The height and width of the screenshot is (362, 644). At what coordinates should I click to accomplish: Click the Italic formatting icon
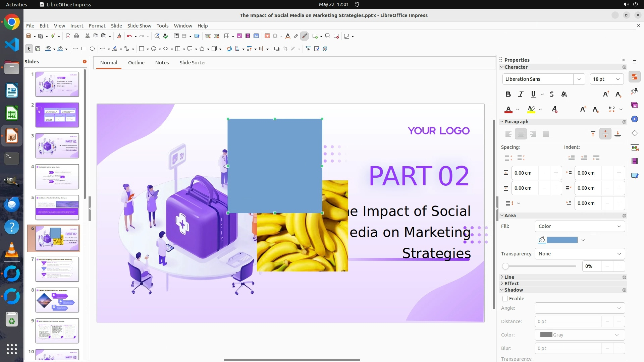(521, 94)
